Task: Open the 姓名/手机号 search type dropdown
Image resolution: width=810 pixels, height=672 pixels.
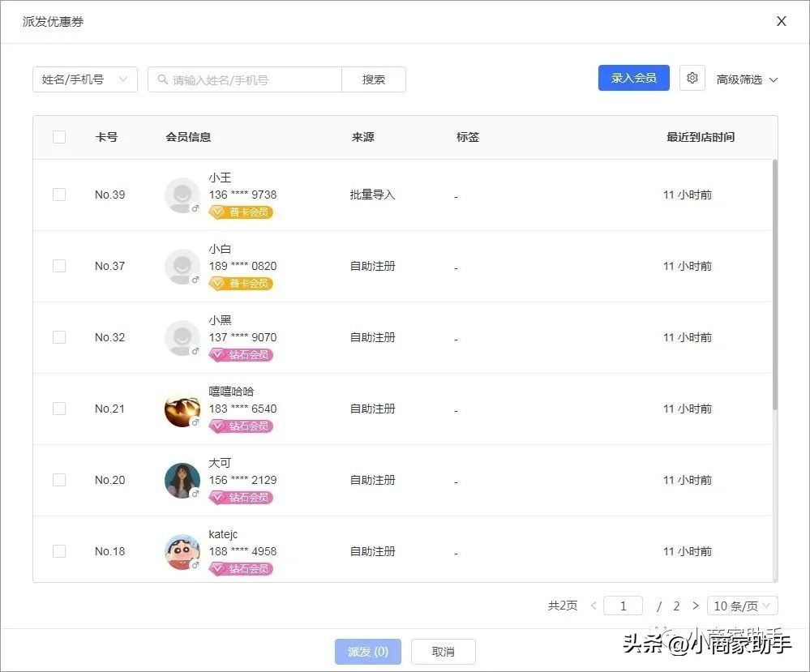Action: (84, 79)
